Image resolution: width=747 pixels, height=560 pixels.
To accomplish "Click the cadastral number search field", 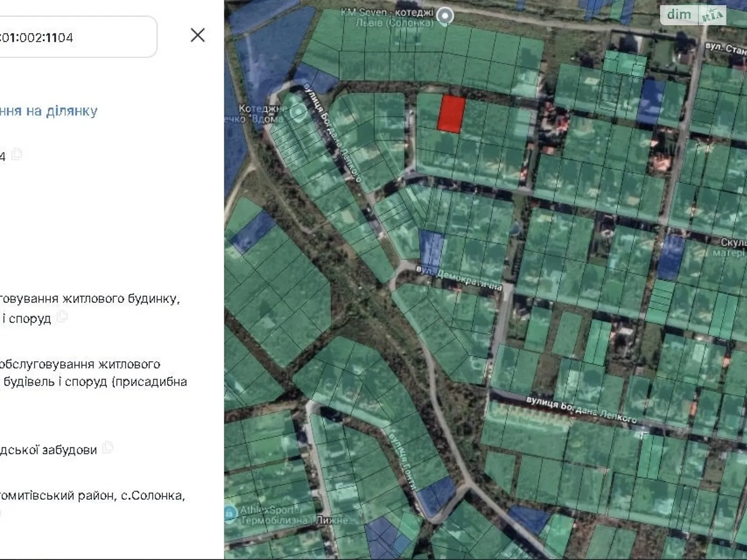I will point(75,37).
